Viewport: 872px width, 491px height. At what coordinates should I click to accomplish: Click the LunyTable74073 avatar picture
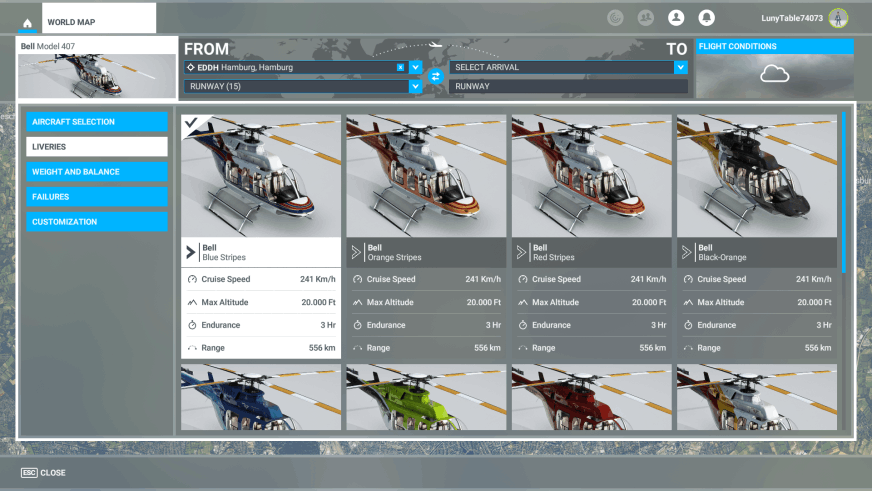coord(838,18)
